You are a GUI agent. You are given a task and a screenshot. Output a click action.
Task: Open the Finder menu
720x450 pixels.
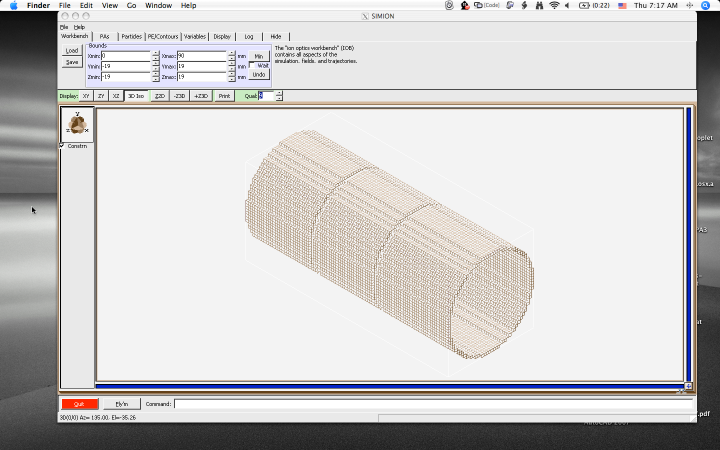tap(38, 6)
